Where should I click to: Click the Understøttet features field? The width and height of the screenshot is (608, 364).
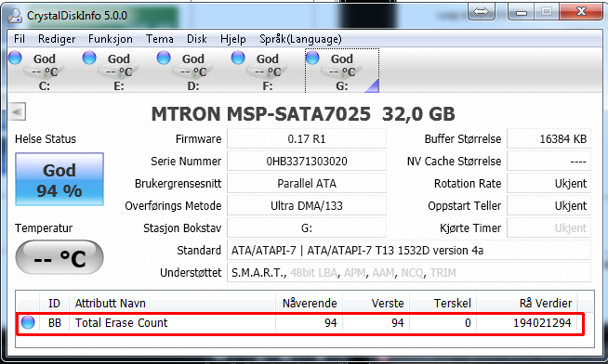tap(409, 273)
